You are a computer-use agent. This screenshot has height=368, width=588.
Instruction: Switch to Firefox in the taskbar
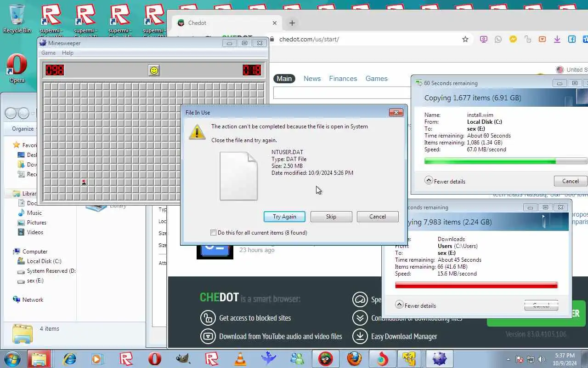coord(354,359)
